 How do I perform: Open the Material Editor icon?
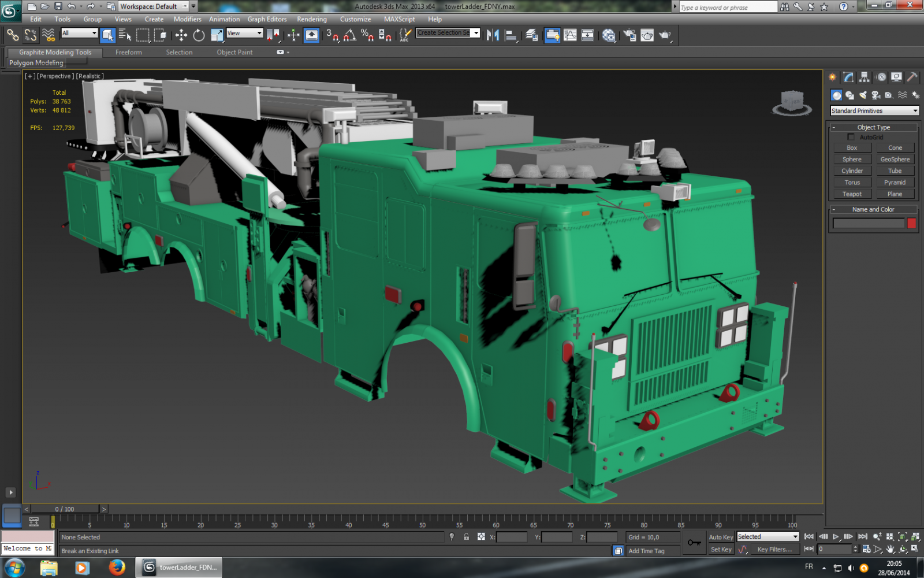pos(609,36)
